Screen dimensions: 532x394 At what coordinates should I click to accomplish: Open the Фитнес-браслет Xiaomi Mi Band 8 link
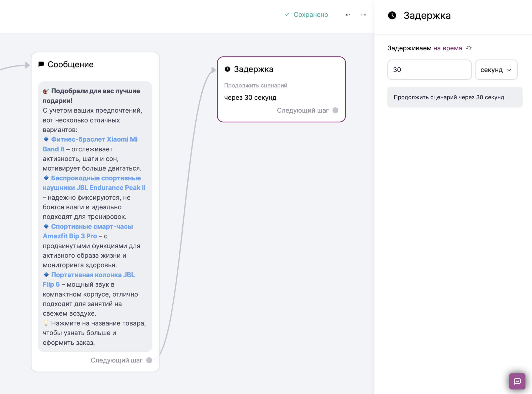(x=90, y=144)
